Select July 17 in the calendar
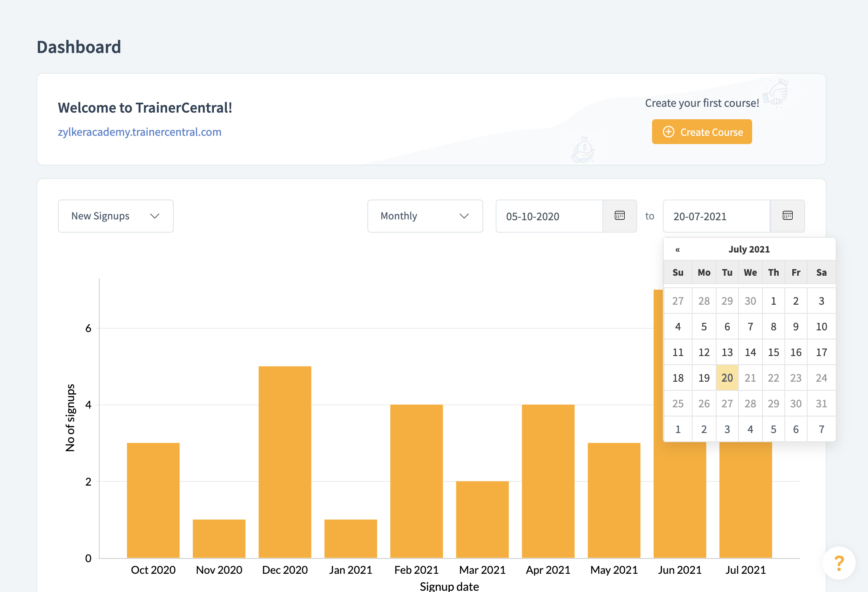Screen dimensions: 868x592 point(821,352)
